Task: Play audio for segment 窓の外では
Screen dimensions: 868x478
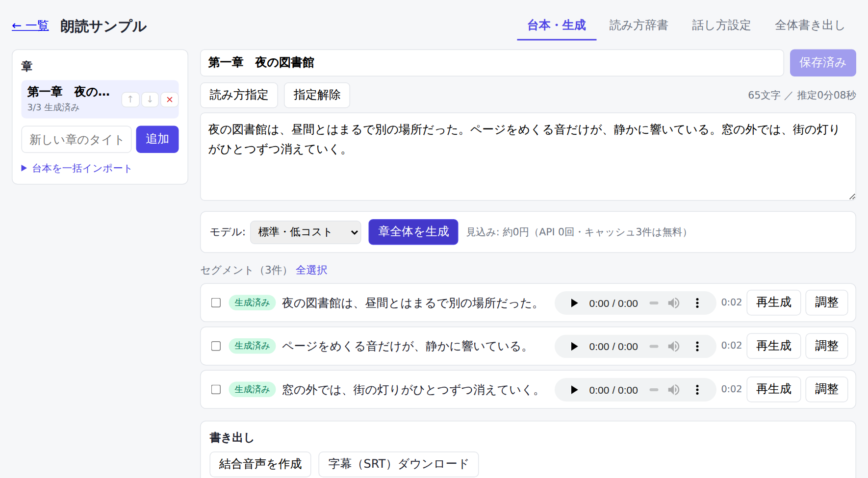Action: pos(574,390)
